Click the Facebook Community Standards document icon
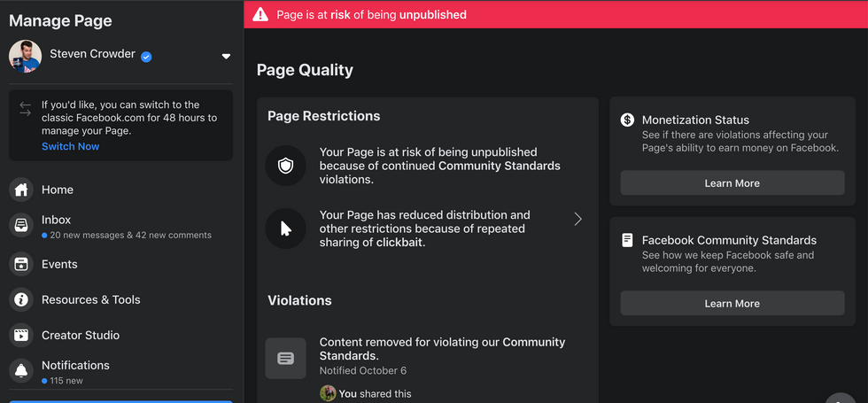The width and height of the screenshot is (868, 403). tap(627, 240)
